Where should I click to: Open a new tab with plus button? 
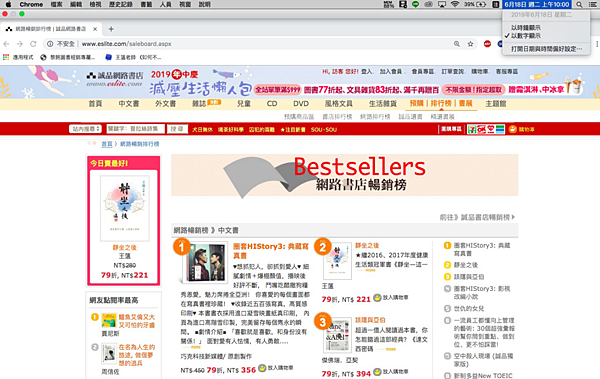pos(111,29)
